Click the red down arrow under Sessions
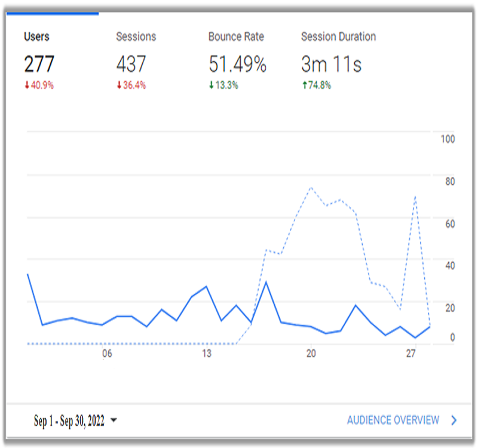The height and width of the screenshot is (448, 478). 118,85
